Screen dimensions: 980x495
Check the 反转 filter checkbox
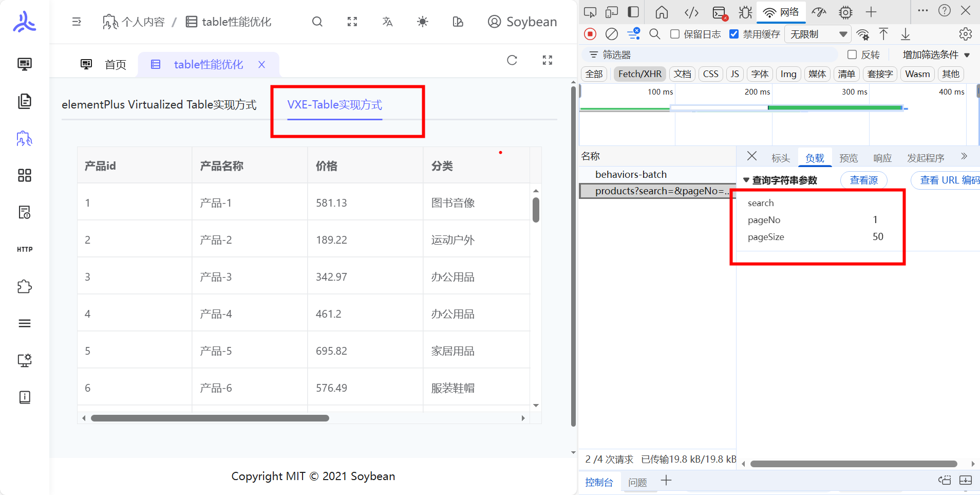coord(853,54)
